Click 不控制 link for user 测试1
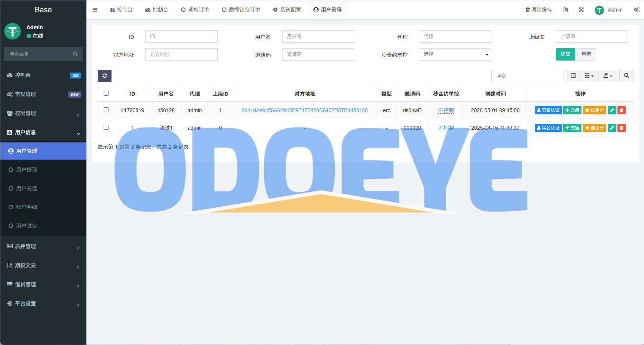The width and height of the screenshot is (644, 345). tap(446, 128)
